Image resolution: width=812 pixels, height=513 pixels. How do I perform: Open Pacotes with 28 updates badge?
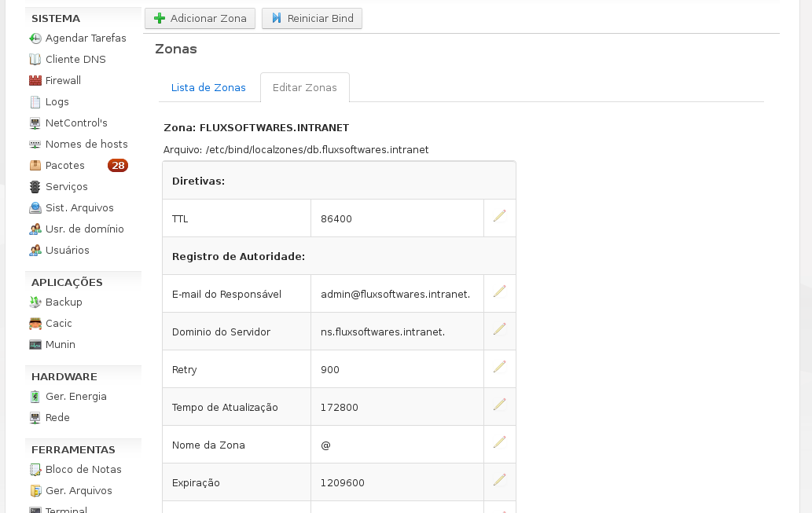(x=65, y=166)
